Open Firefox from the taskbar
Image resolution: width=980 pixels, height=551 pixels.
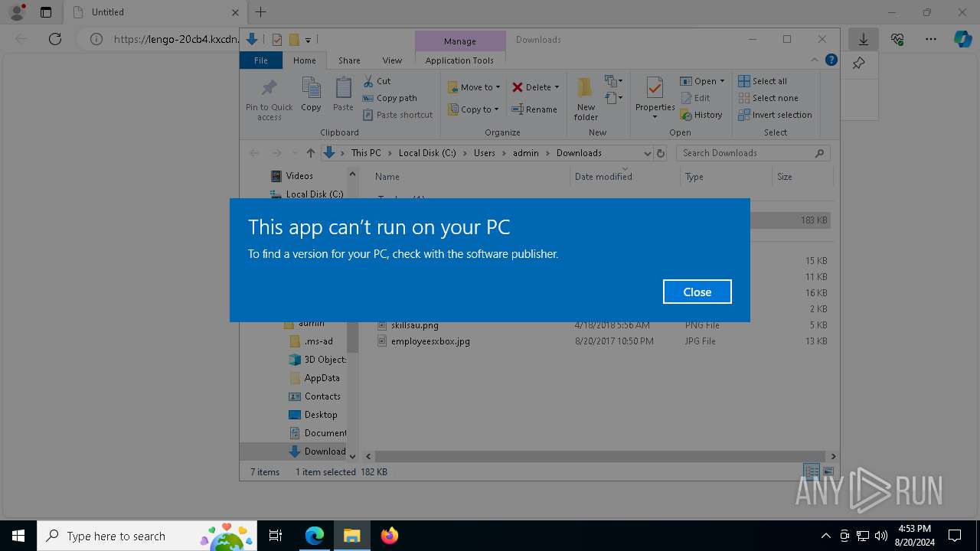(x=389, y=536)
